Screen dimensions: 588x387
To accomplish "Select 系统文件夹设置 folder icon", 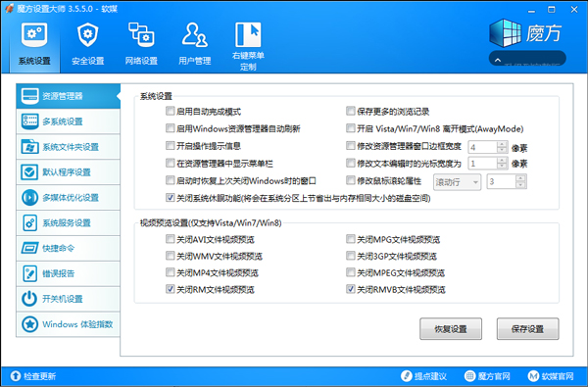I will (29, 147).
